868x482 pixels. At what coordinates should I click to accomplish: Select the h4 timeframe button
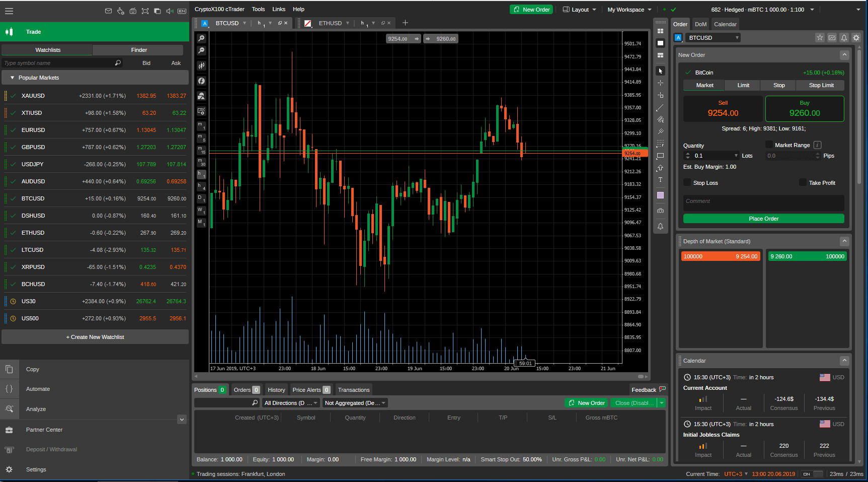pyautogui.click(x=201, y=186)
